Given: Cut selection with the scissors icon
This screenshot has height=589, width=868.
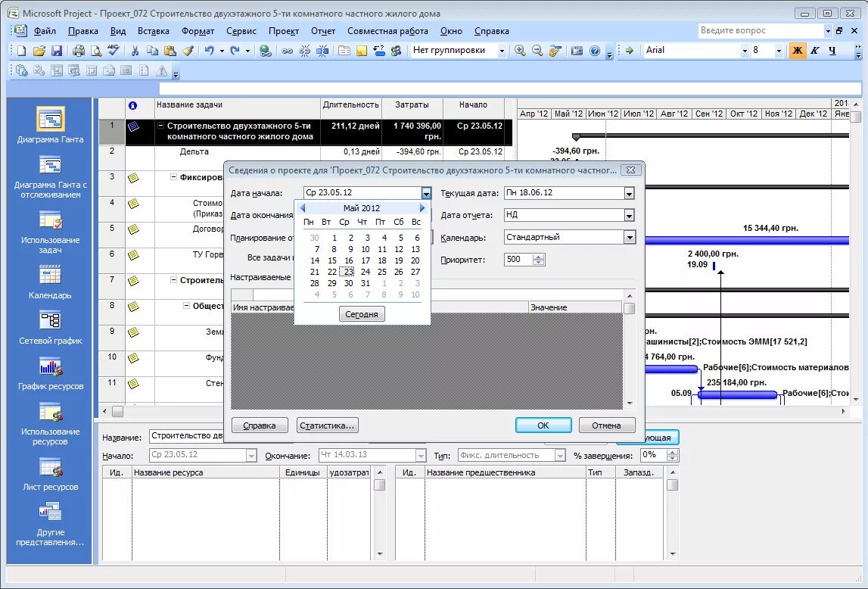Looking at the screenshot, I should (135, 51).
